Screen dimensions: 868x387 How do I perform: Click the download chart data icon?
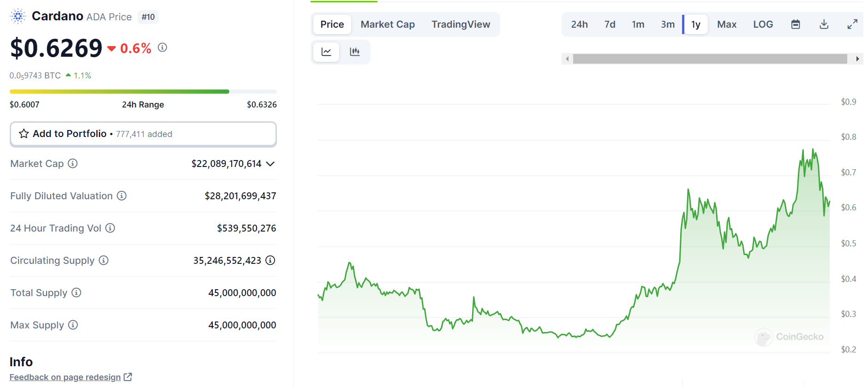coord(824,24)
